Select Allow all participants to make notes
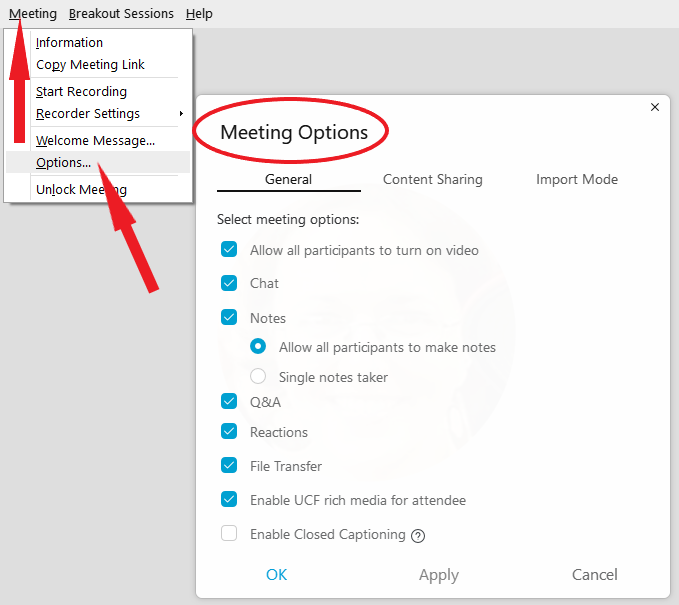 [x=258, y=346]
